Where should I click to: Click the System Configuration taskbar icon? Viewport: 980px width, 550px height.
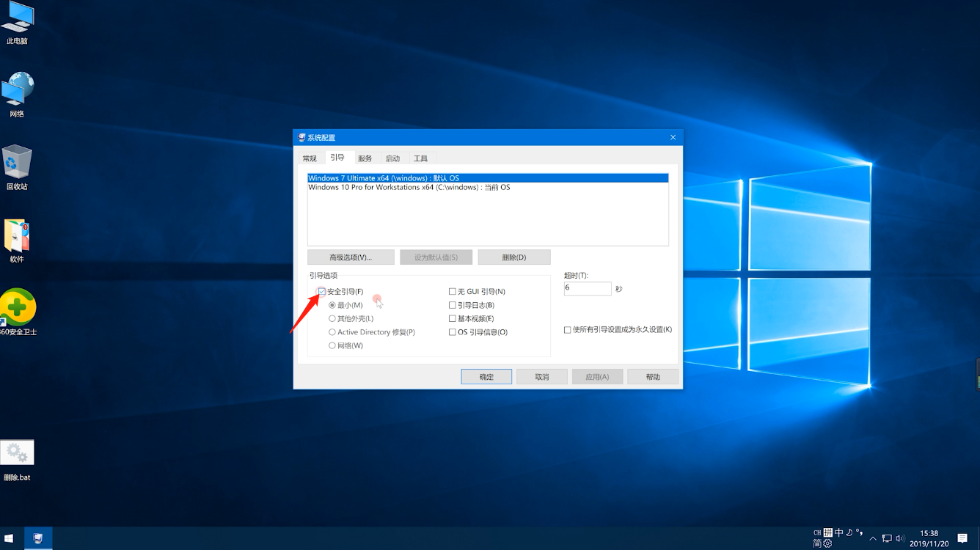pos(38,538)
